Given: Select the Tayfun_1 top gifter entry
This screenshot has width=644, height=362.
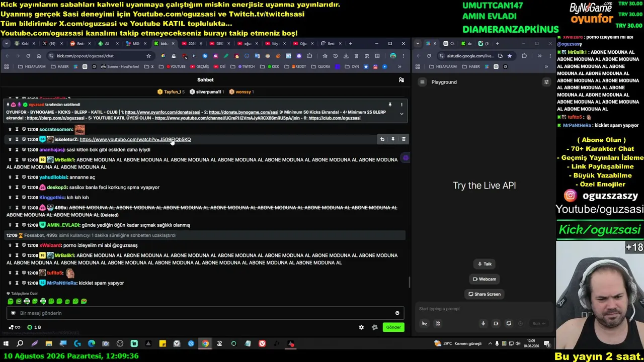Looking at the screenshot, I should [x=171, y=92].
